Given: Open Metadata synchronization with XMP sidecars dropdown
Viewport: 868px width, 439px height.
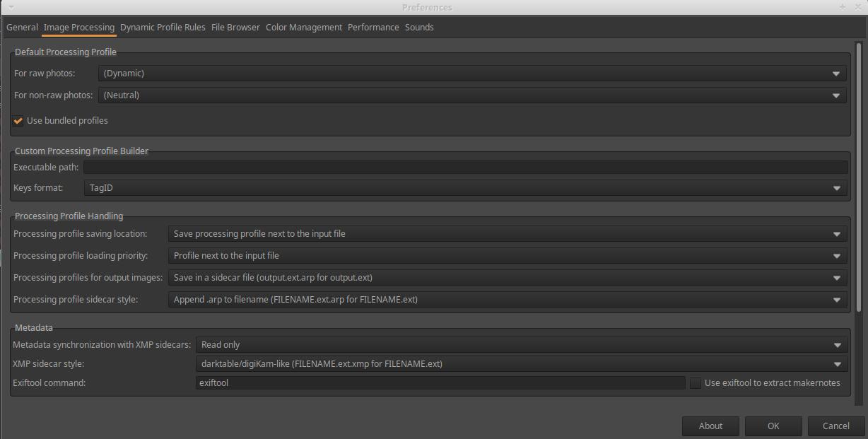Looking at the screenshot, I should pos(521,345).
